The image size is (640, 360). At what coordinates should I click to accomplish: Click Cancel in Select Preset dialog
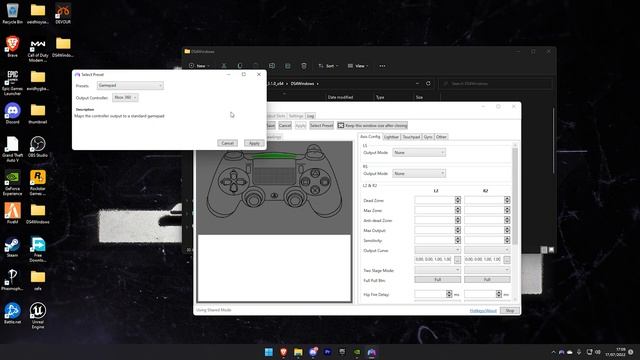(227, 143)
